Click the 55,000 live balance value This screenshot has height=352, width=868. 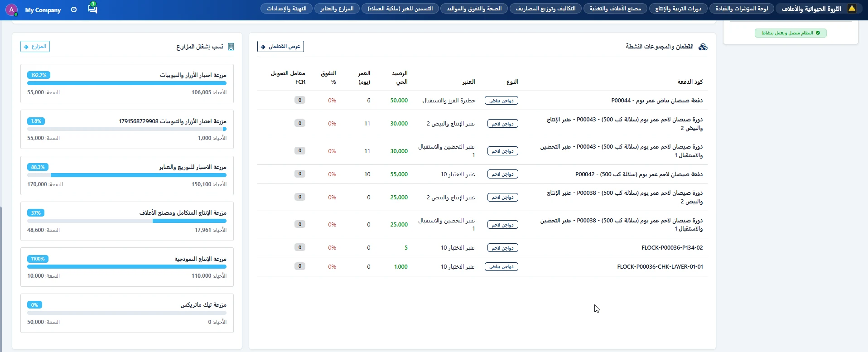pos(399,174)
